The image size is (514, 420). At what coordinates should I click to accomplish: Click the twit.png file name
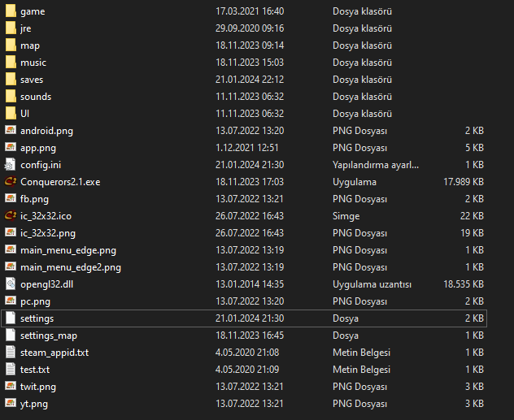click(x=38, y=386)
